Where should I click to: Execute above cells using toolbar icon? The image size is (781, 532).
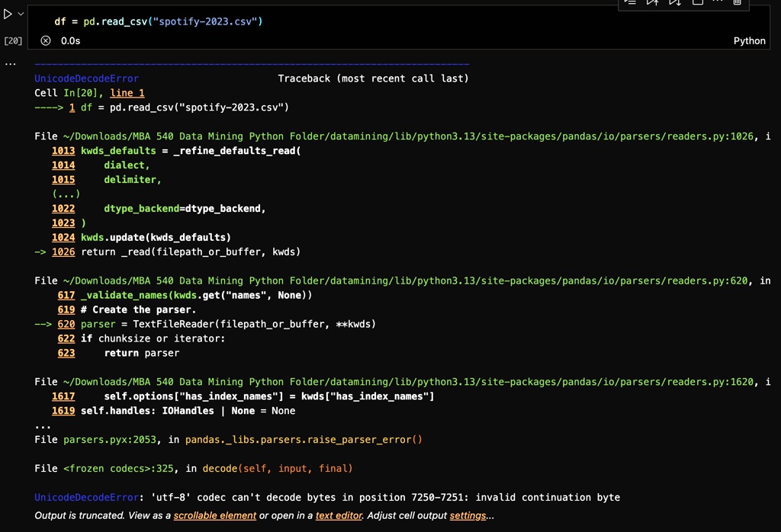[x=652, y=2]
